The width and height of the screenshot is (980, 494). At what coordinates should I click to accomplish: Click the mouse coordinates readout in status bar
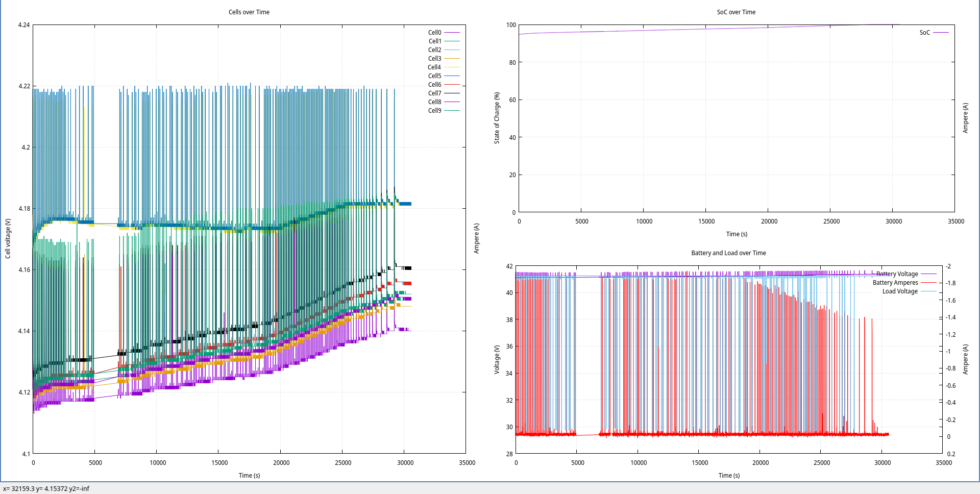pos(46,488)
